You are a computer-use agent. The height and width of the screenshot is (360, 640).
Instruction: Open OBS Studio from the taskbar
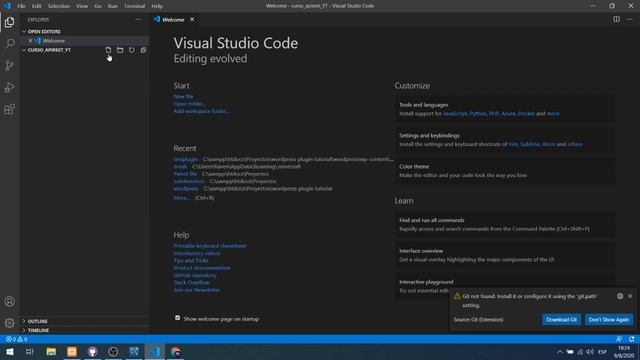pyautogui.click(x=113, y=351)
